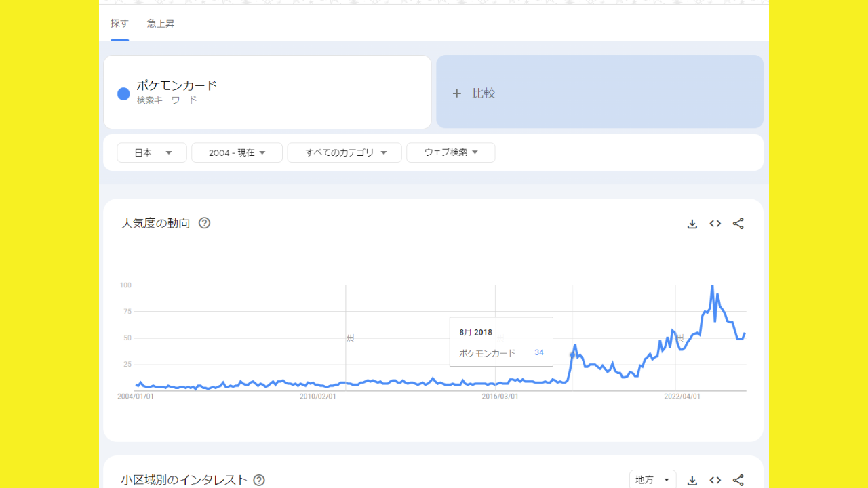Image resolution: width=868 pixels, height=488 pixels.
Task: Open the すべてのカテゴリ dropdown
Action: tap(344, 152)
